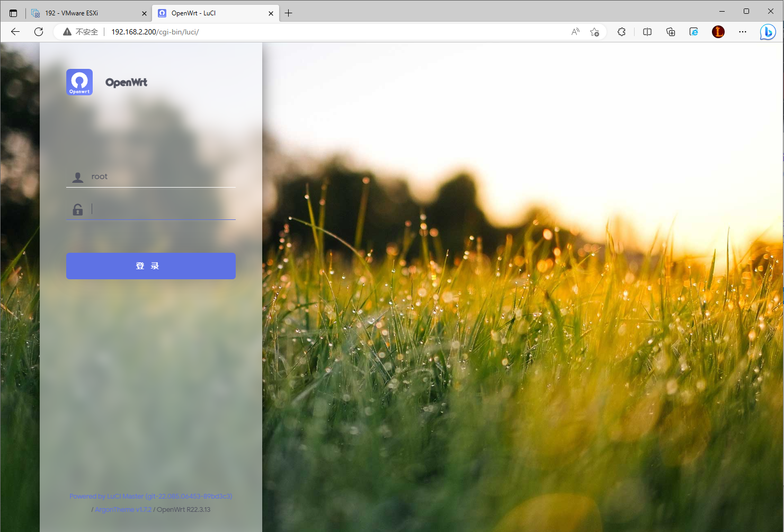Open a new browser tab
784x532 pixels.
click(288, 13)
